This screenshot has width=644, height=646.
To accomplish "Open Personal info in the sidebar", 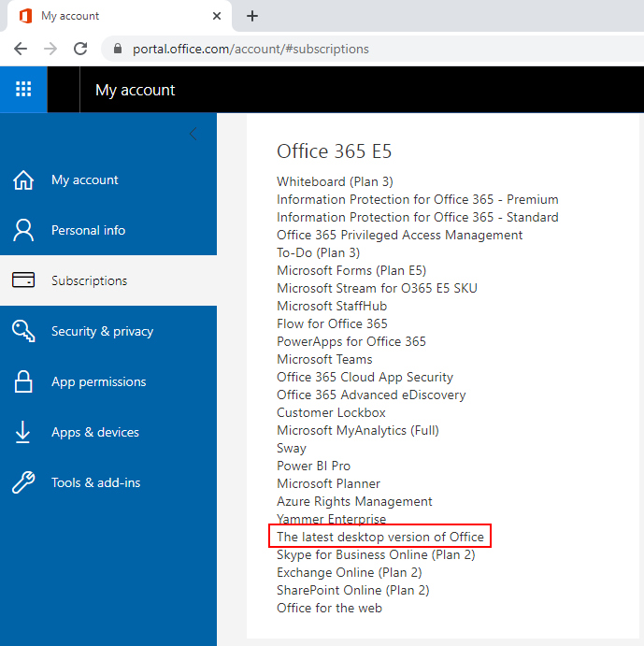I will pyautogui.click(x=108, y=230).
